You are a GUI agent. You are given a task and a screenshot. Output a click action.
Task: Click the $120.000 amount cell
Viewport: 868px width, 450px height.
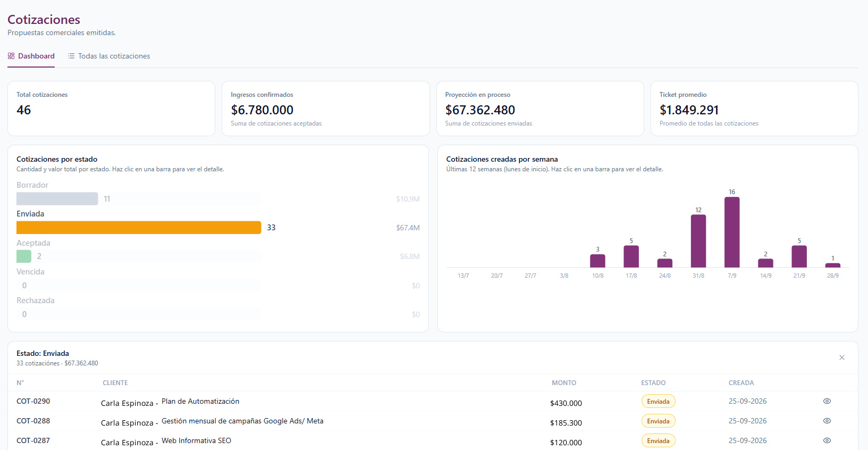point(566,443)
